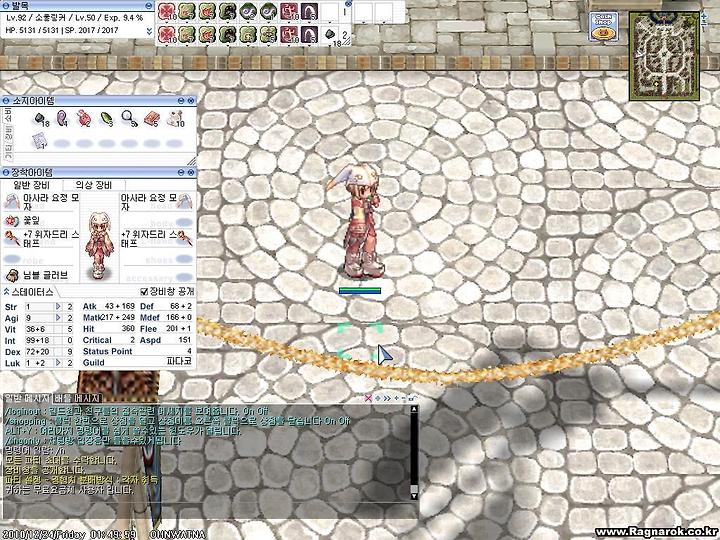Click the 'HP. 5131 / 5131' status text
Image resolution: width=720 pixels, height=540 pixels.
point(32,30)
